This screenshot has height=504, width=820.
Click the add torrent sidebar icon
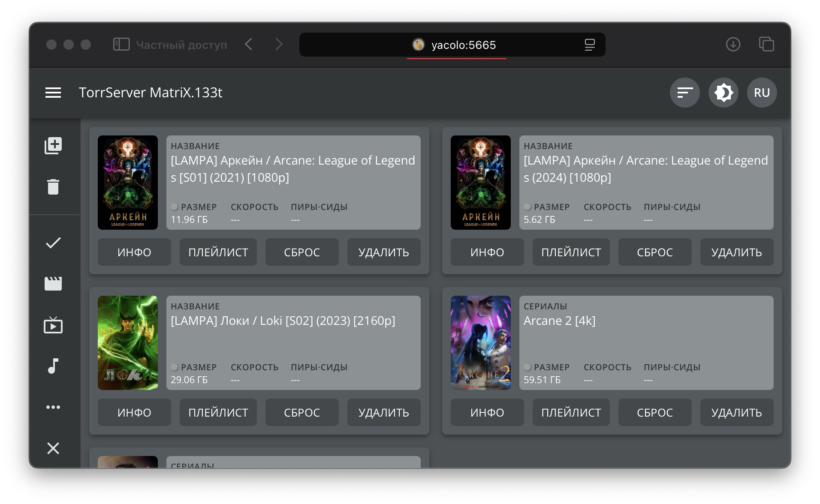click(x=53, y=146)
